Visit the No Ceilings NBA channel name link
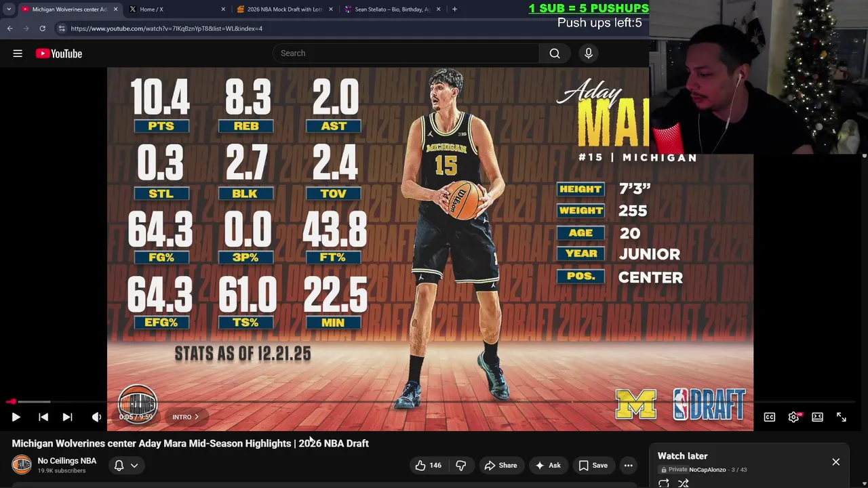The image size is (868, 488). pos(67,461)
